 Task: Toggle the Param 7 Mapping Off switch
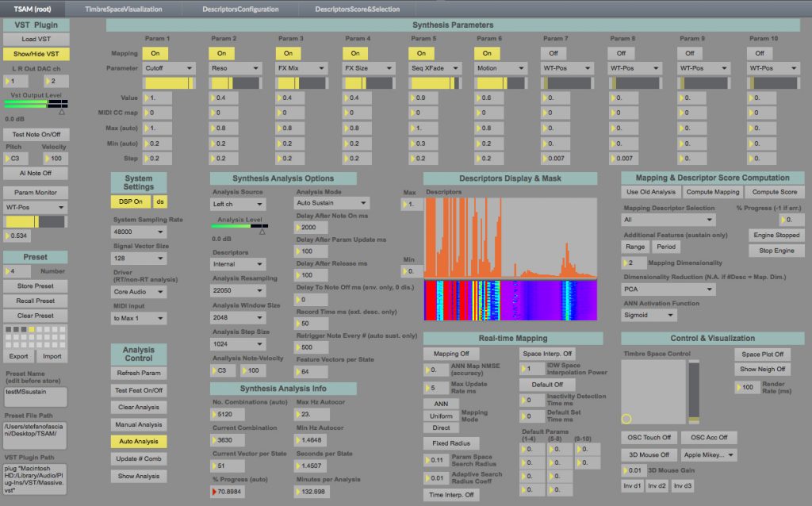(553, 52)
